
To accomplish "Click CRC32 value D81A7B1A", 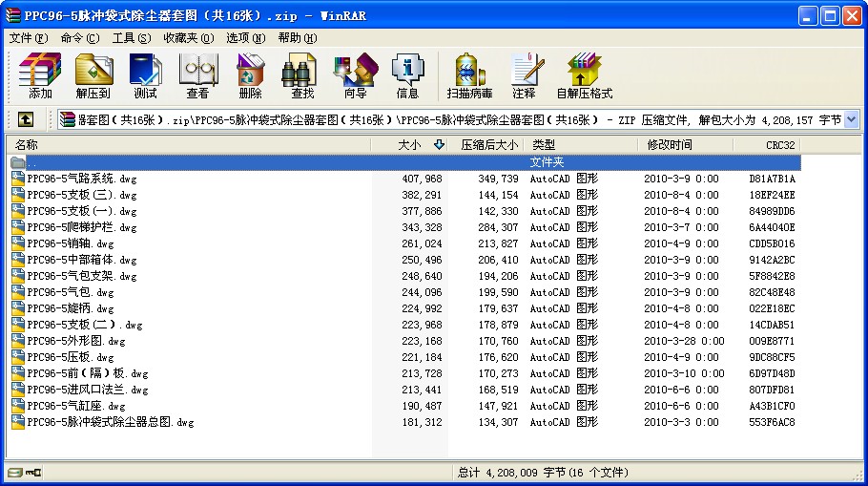I will tap(772, 179).
